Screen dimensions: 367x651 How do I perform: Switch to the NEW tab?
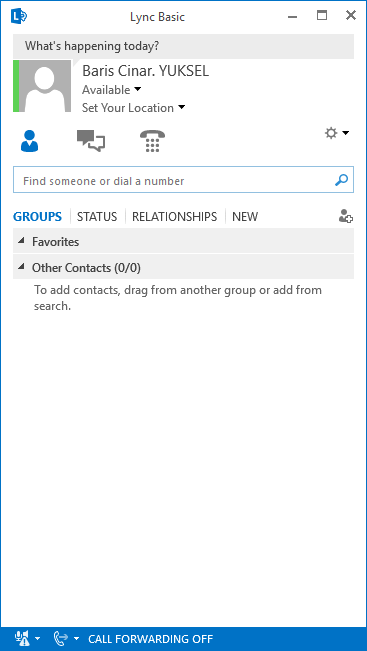pos(245,216)
